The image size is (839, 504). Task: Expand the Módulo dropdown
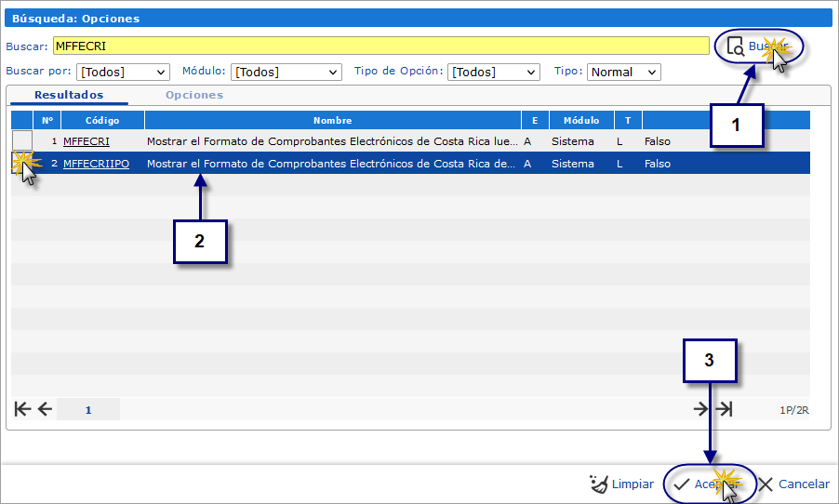pos(286,72)
